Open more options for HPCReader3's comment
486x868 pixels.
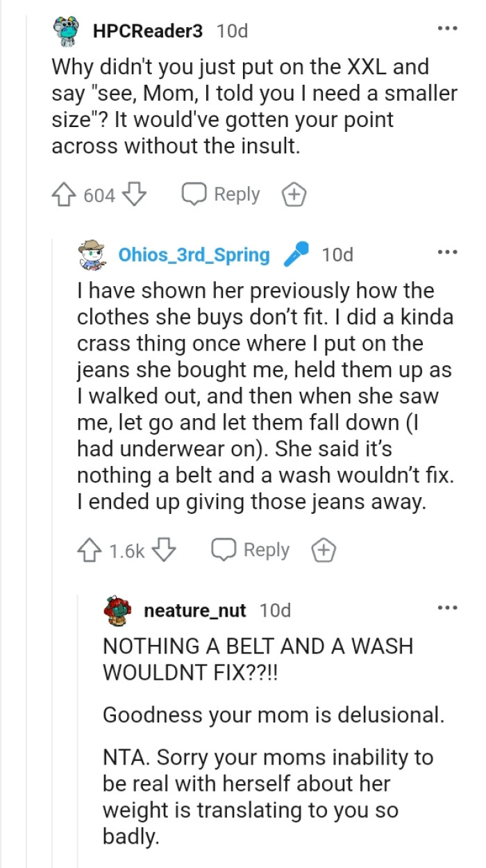(447, 29)
